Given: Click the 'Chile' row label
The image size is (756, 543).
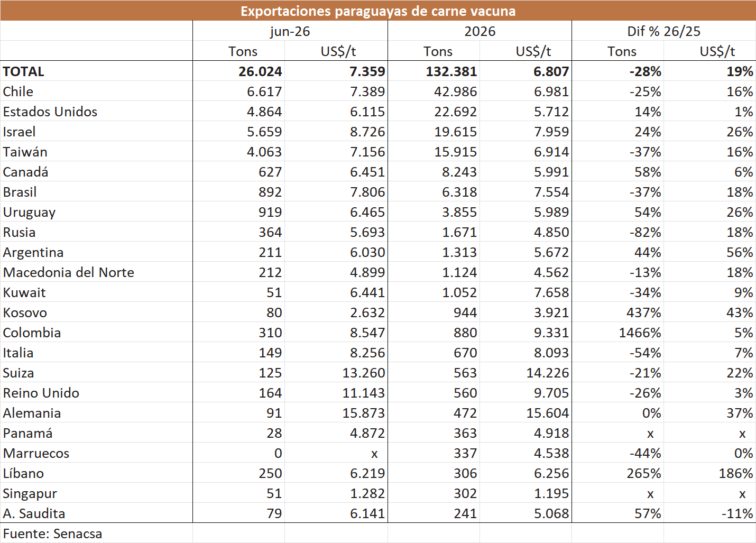Looking at the screenshot, I should click(18, 91).
